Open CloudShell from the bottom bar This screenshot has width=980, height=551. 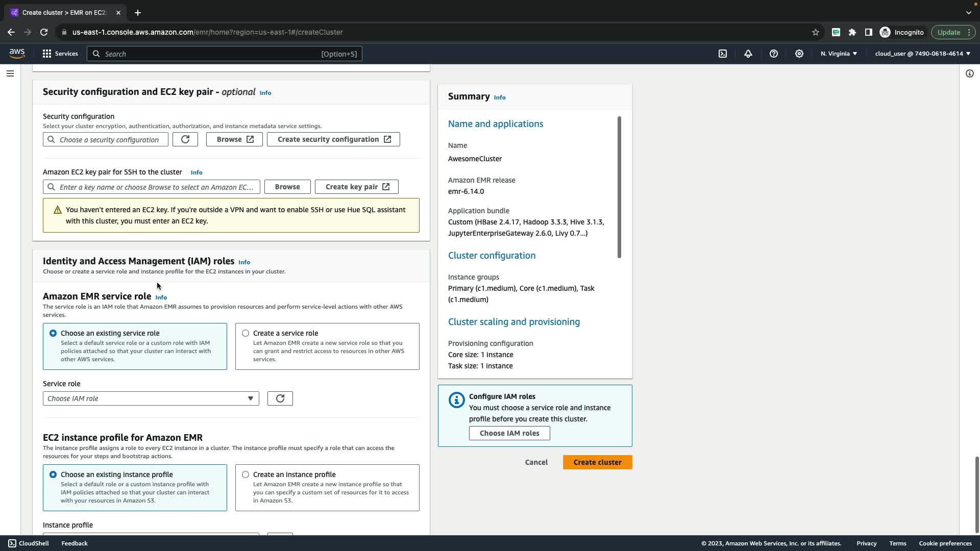(x=29, y=543)
